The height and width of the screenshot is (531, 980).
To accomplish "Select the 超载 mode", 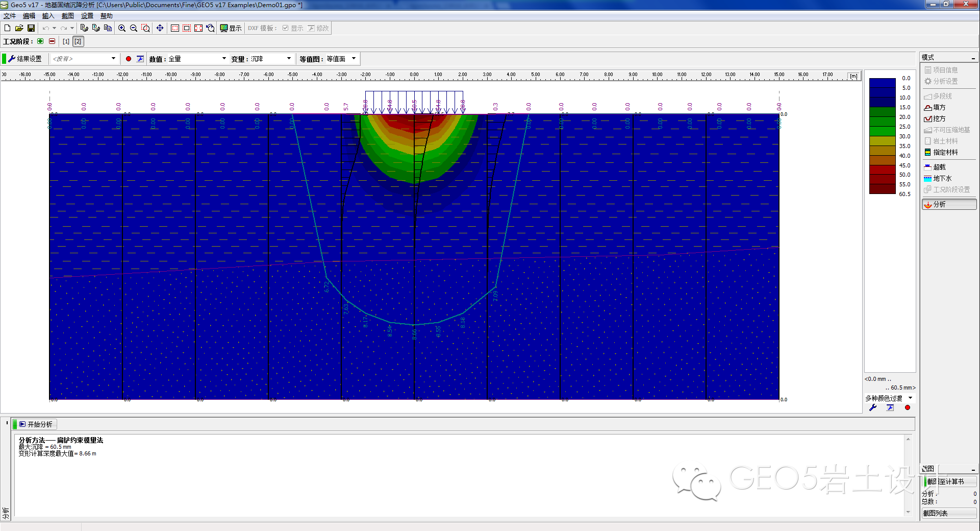I will click(x=935, y=167).
